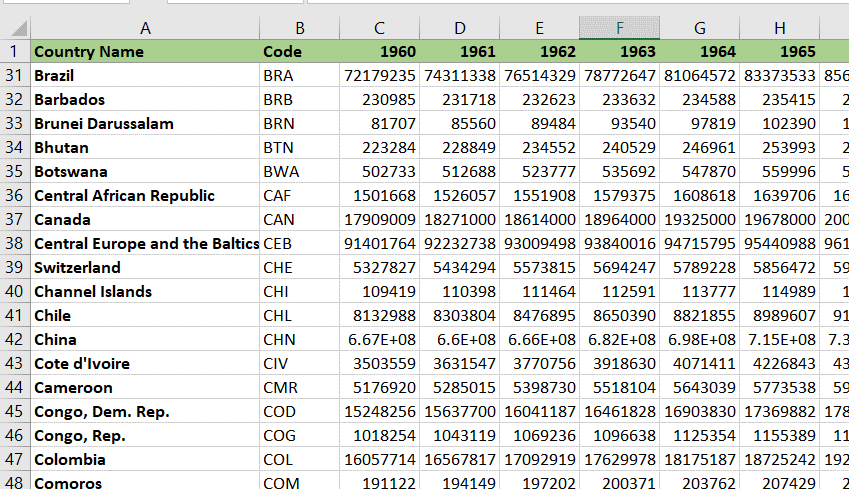Select Central Europe and the Baltics cell
This screenshot has width=849, height=489.
coord(145,244)
